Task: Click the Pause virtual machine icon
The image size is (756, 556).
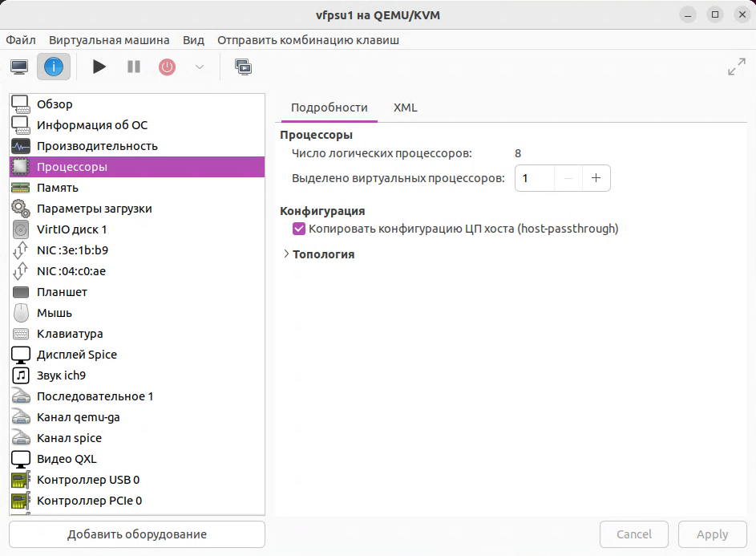Action: [134, 67]
